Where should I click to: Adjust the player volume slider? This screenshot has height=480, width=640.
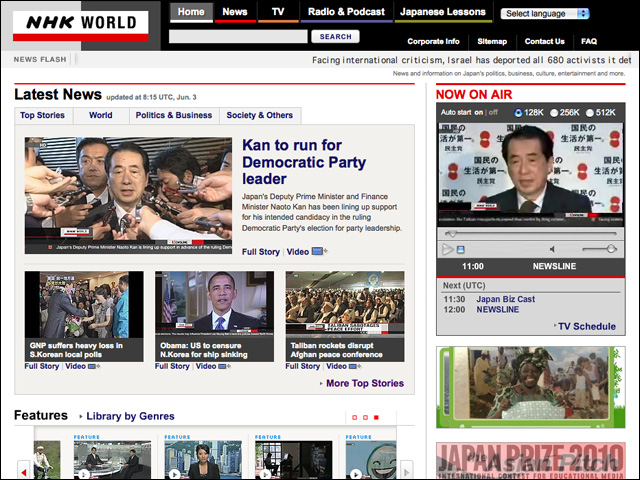click(x=599, y=249)
